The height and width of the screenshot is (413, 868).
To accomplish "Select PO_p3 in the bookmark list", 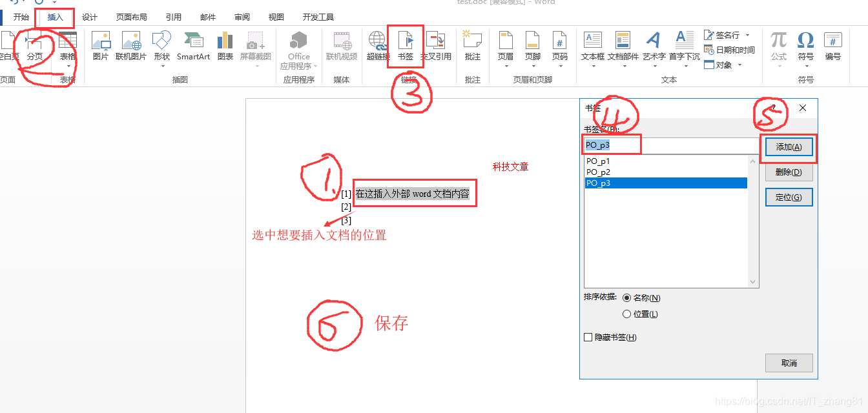I will (x=665, y=183).
